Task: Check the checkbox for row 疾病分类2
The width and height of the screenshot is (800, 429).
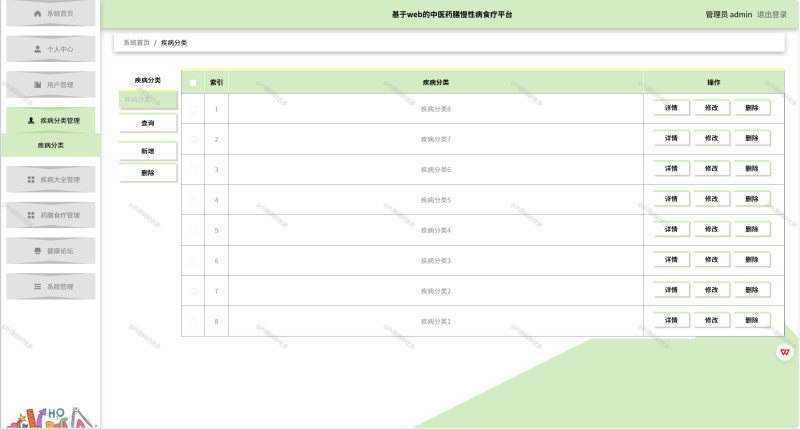Action: 193,291
